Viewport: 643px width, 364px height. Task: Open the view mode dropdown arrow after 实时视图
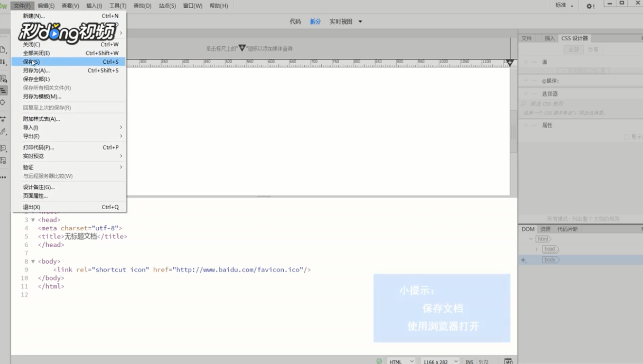tap(360, 21)
